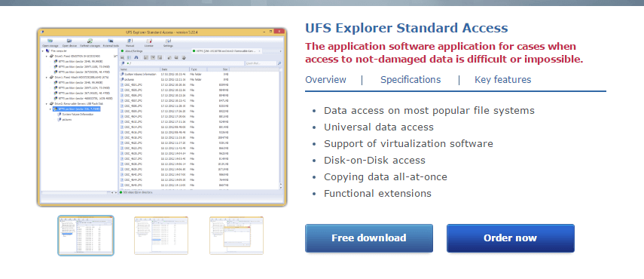Click the Order now button

(x=510, y=238)
